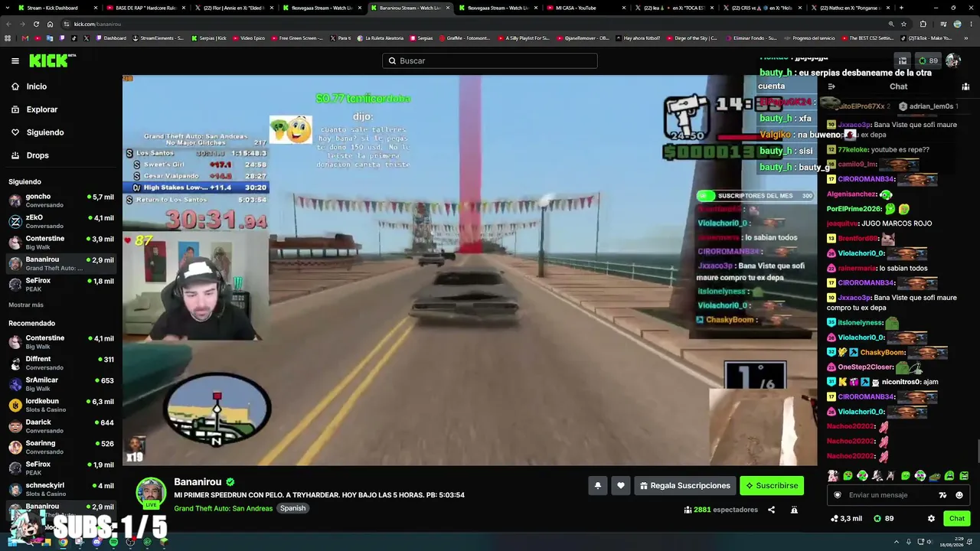The height and width of the screenshot is (551, 980).
Task: Open the Kick hamburger sidebar menu
Action: (x=15, y=60)
